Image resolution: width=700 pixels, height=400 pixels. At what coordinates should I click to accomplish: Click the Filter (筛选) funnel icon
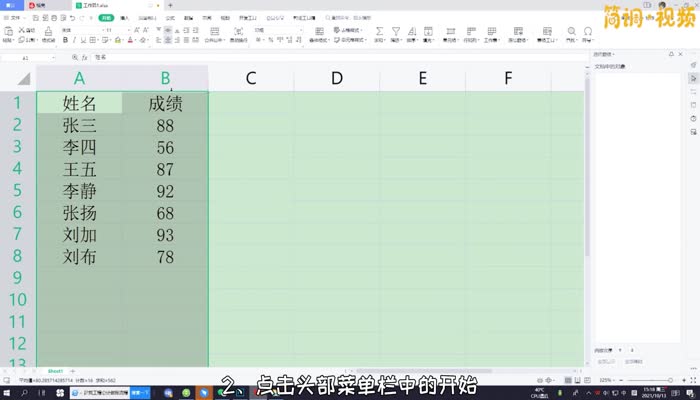click(x=396, y=31)
